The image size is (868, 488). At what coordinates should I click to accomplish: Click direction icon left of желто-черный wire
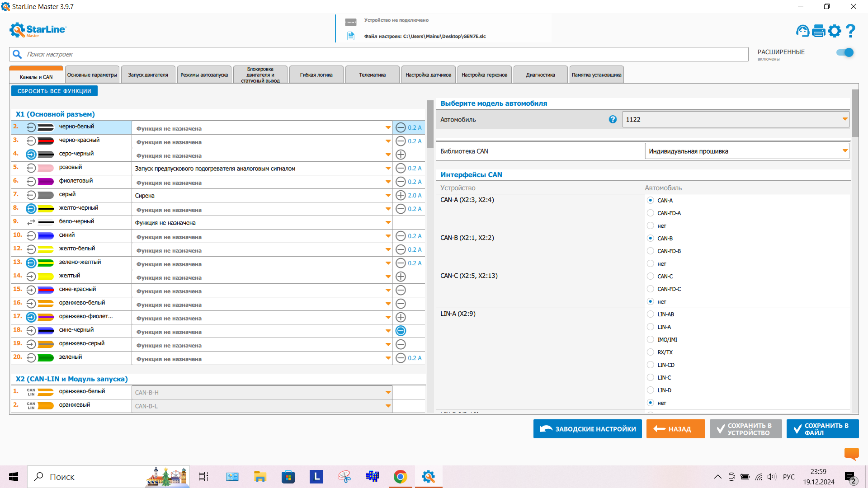pos(31,209)
